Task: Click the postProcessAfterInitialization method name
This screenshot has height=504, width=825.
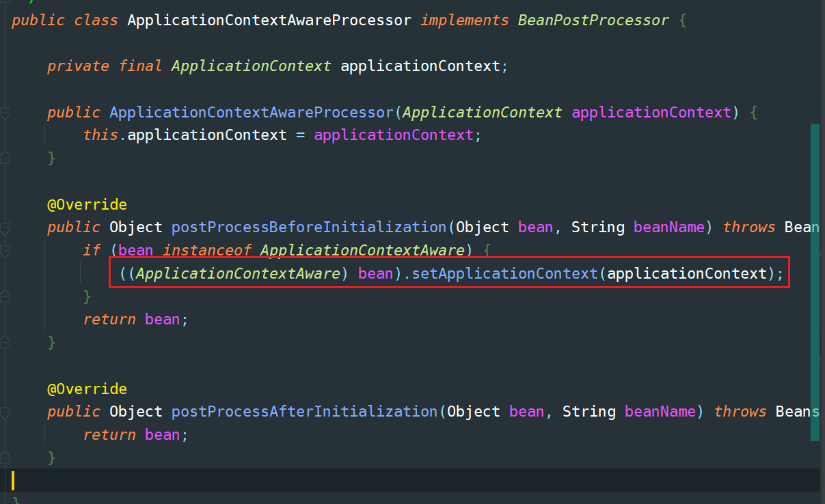Action: click(303, 412)
